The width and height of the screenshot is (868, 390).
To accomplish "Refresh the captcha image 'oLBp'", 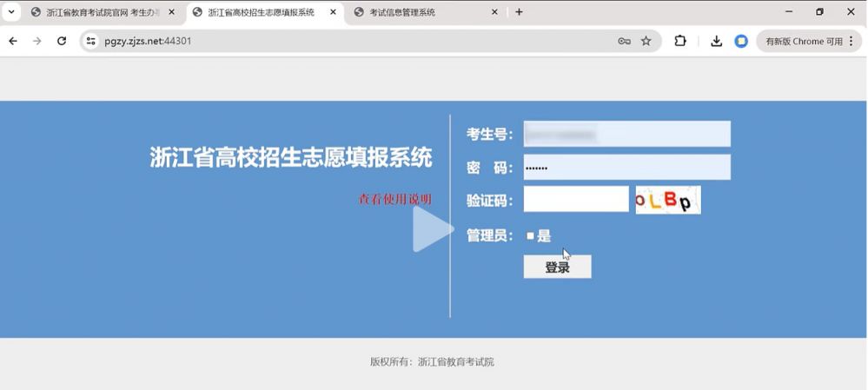I will point(667,201).
